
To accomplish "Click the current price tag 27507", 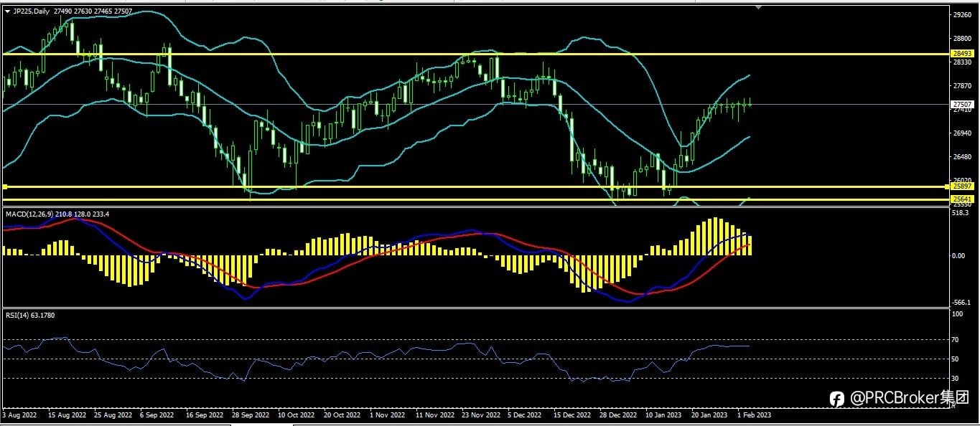I will [x=961, y=104].
